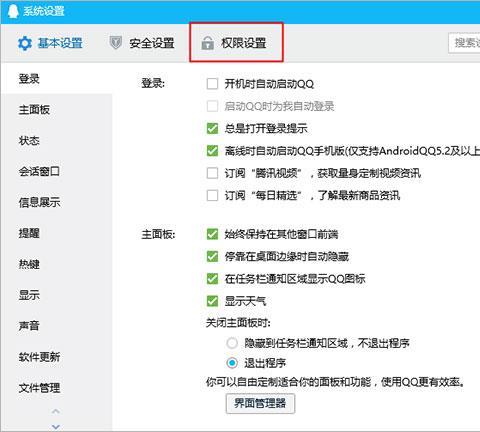Uncheck 停靠在桌面边缘时自动隐藏 option
Viewport: 480px width, 432px height.
pos(212,256)
